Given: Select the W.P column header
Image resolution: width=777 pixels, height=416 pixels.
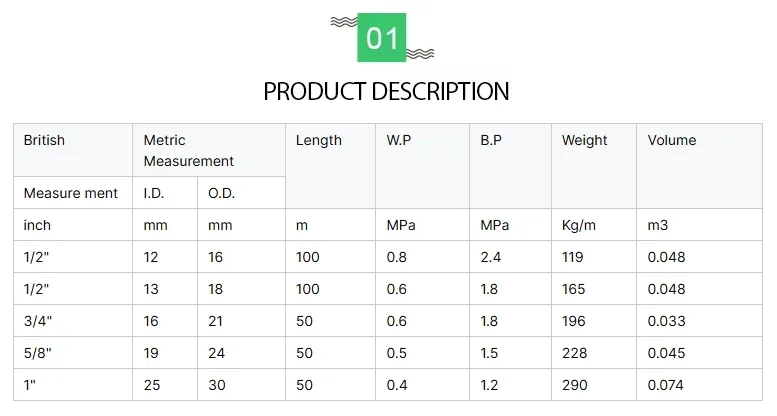Looking at the screenshot, I should click(401, 140).
